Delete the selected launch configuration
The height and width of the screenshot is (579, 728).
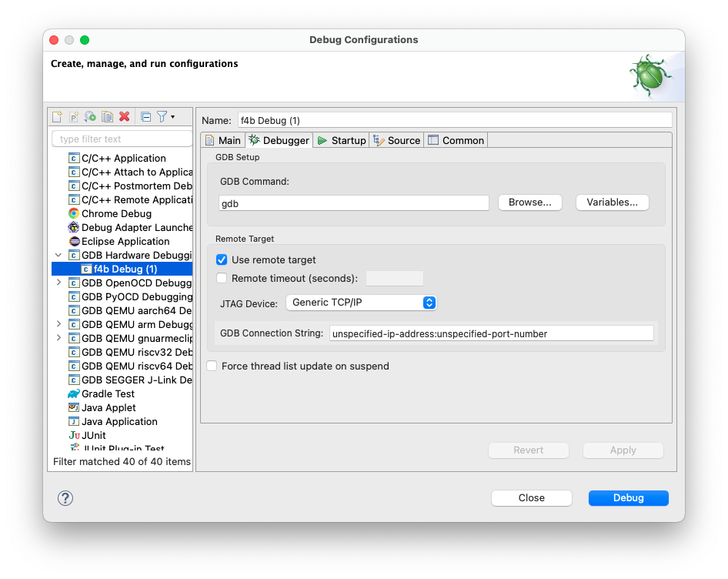pos(124,116)
